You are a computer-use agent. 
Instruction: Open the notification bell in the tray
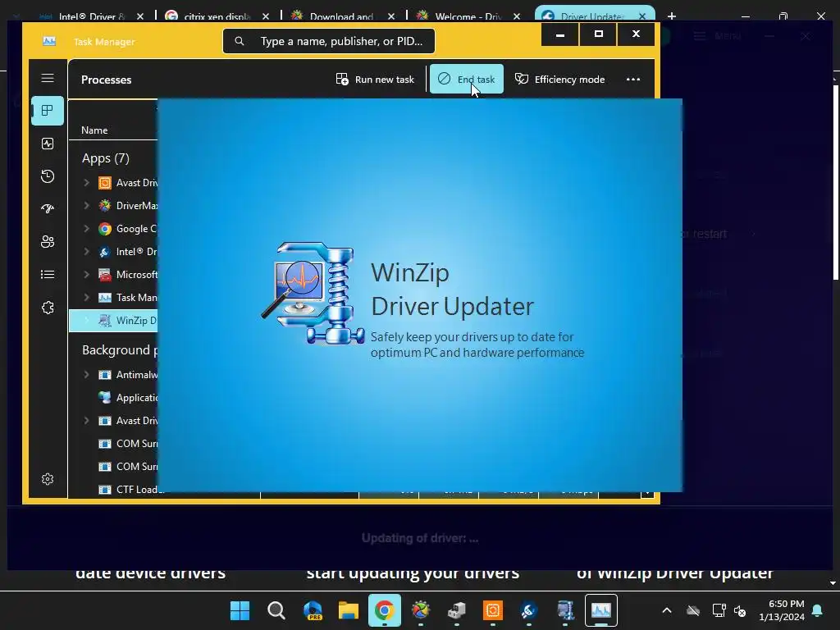pyautogui.click(x=818, y=610)
